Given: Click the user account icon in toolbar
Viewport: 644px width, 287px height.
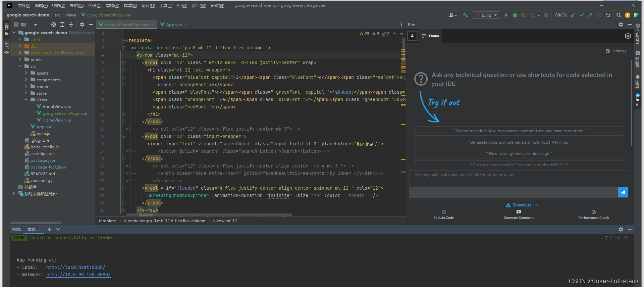Looking at the screenshot, I should tap(453, 15).
